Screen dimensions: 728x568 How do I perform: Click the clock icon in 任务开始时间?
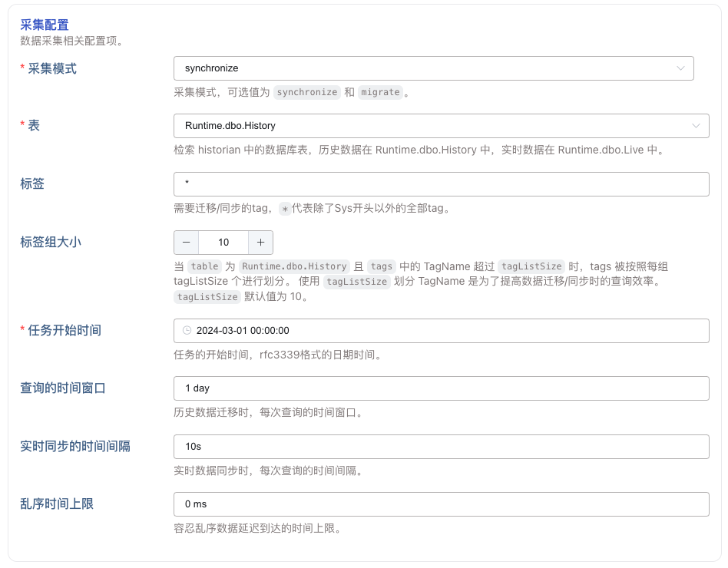point(187,331)
